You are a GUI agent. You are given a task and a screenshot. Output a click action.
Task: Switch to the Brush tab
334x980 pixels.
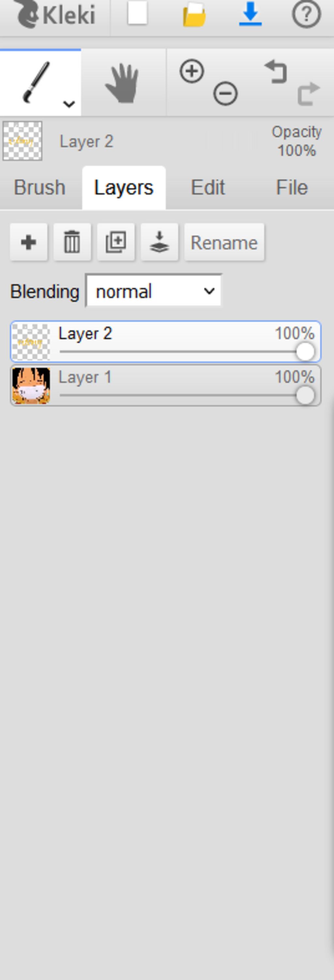pos(39,188)
